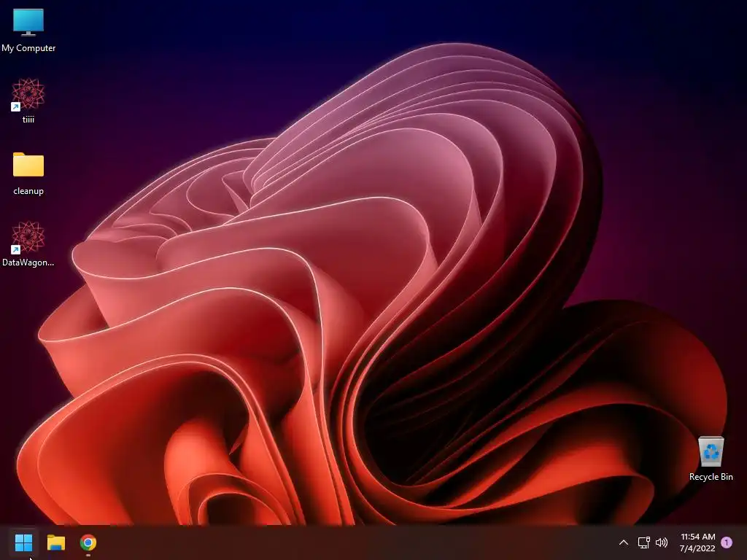Open the Windows Start menu

coord(23,542)
